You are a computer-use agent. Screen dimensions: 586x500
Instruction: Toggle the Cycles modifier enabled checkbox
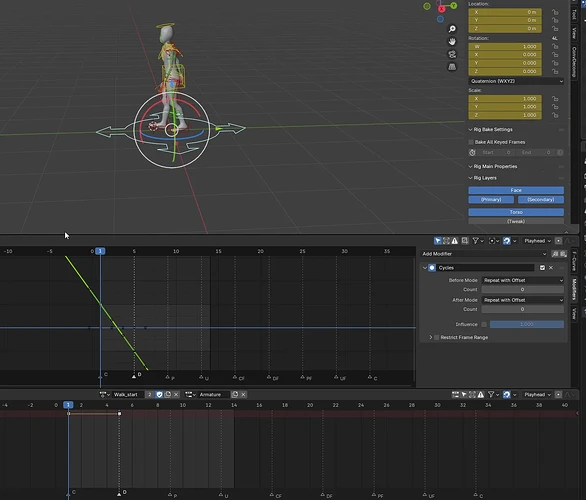coord(542,268)
